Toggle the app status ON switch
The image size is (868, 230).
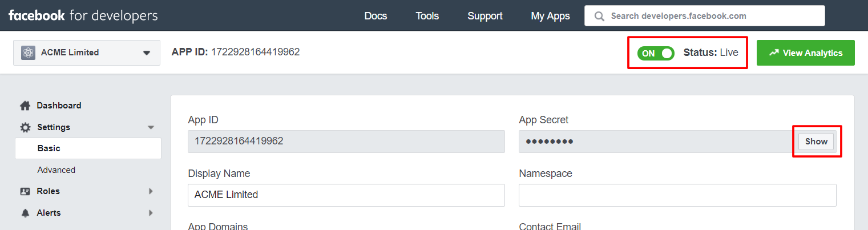point(656,53)
